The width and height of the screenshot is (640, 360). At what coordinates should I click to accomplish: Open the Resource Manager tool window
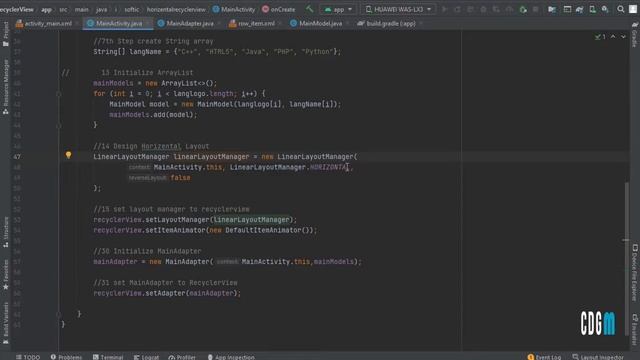(x=5, y=87)
